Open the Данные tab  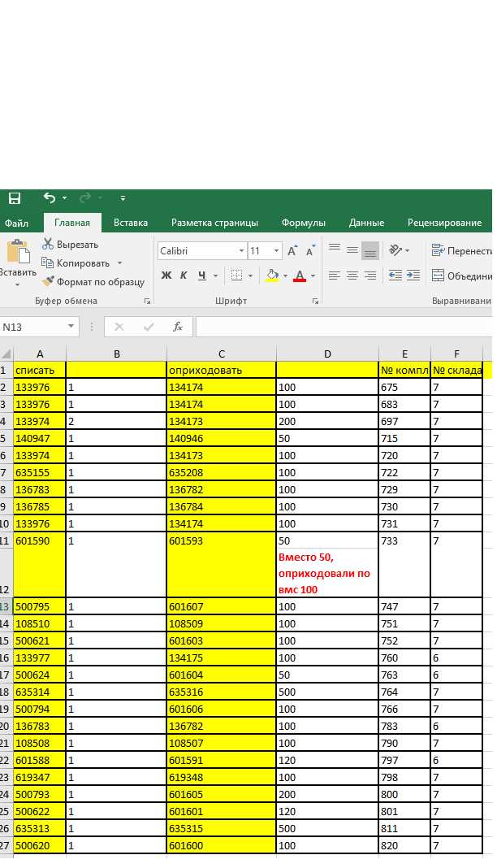click(x=366, y=223)
